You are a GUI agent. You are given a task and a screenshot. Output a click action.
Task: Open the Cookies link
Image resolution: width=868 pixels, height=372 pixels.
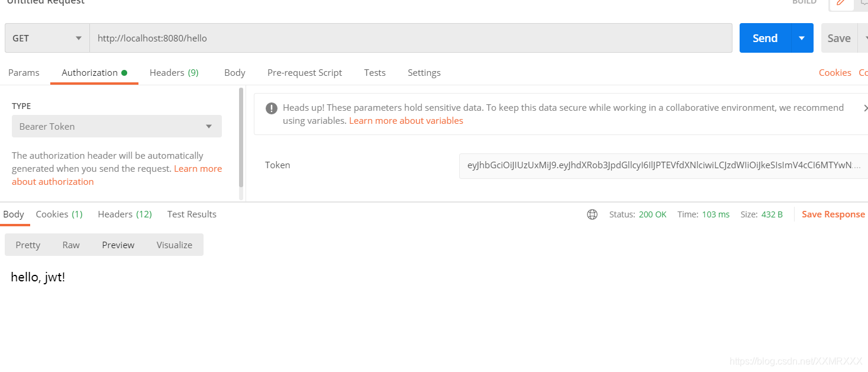click(x=835, y=72)
